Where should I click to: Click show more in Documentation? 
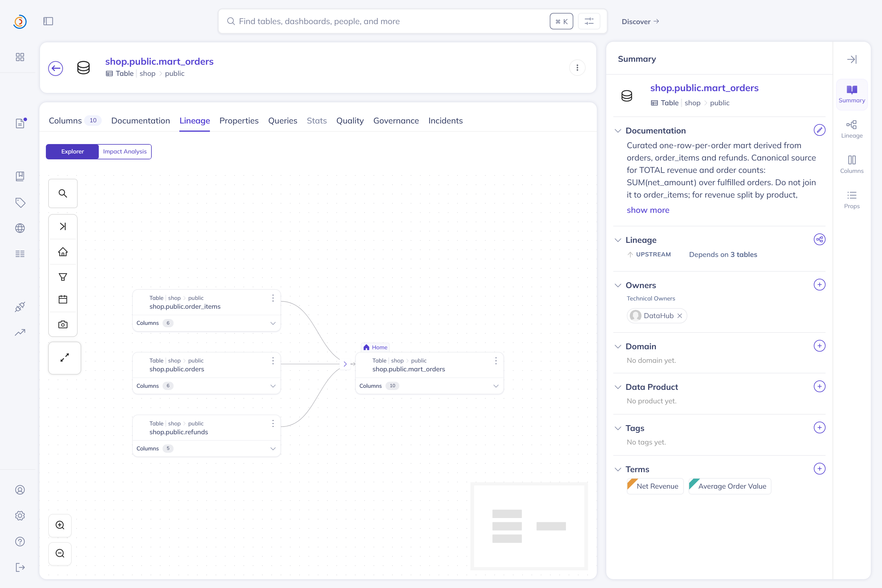[648, 210]
